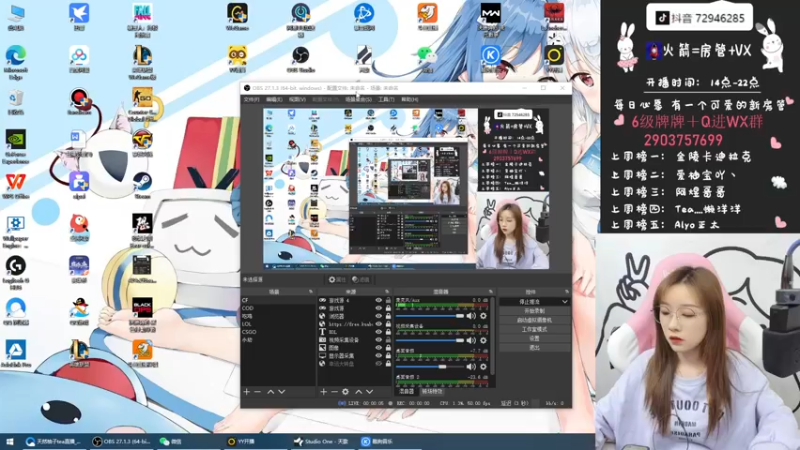Toggle the lock on 游戏源 4 source
Viewport: 800px width, 450px height.
(x=388, y=301)
